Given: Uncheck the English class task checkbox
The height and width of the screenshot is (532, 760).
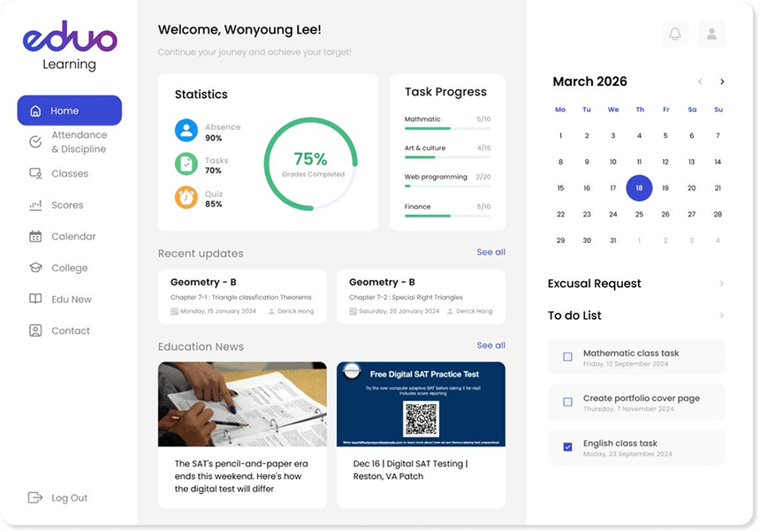Looking at the screenshot, I should point(567,447).
